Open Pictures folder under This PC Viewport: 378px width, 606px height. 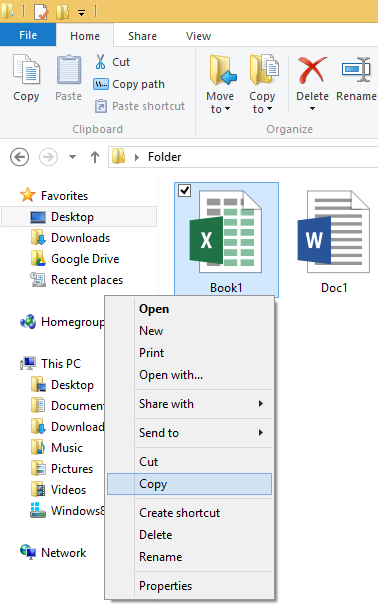62,468
